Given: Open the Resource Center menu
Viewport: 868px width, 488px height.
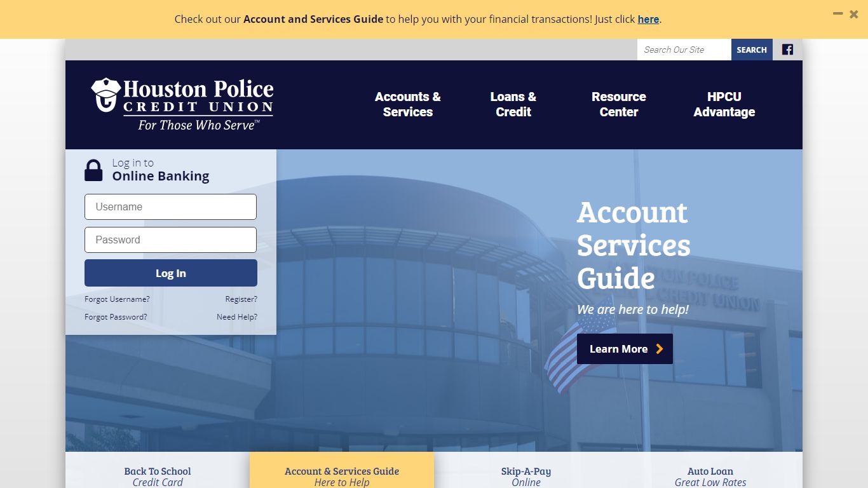Looking at the screenshot, I should (x=619, y=104).
